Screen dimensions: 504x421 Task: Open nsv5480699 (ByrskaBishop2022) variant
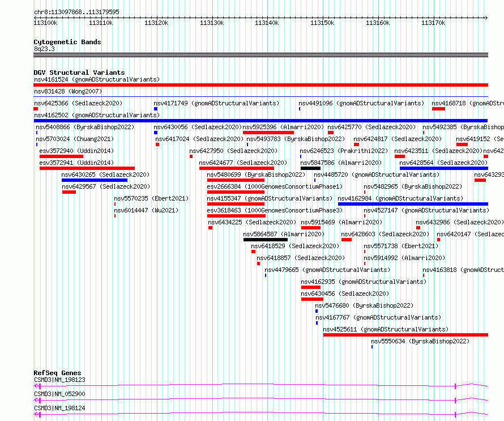(x=256, y=175)
